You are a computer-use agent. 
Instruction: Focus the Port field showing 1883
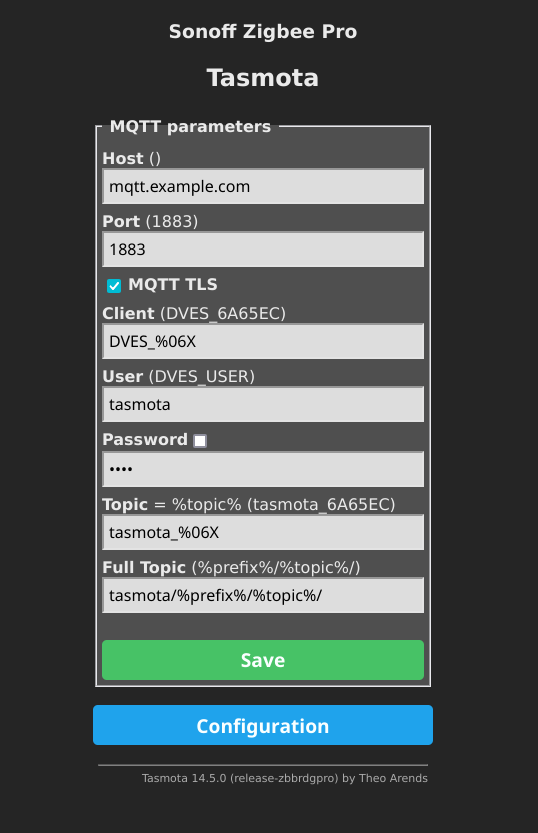coord(263,249)
